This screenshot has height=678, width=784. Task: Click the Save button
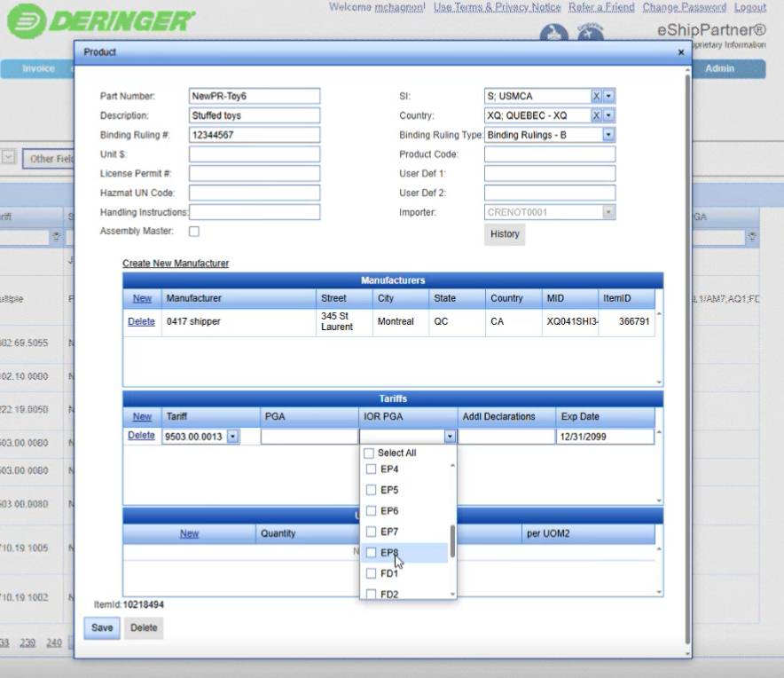[102, 627]
